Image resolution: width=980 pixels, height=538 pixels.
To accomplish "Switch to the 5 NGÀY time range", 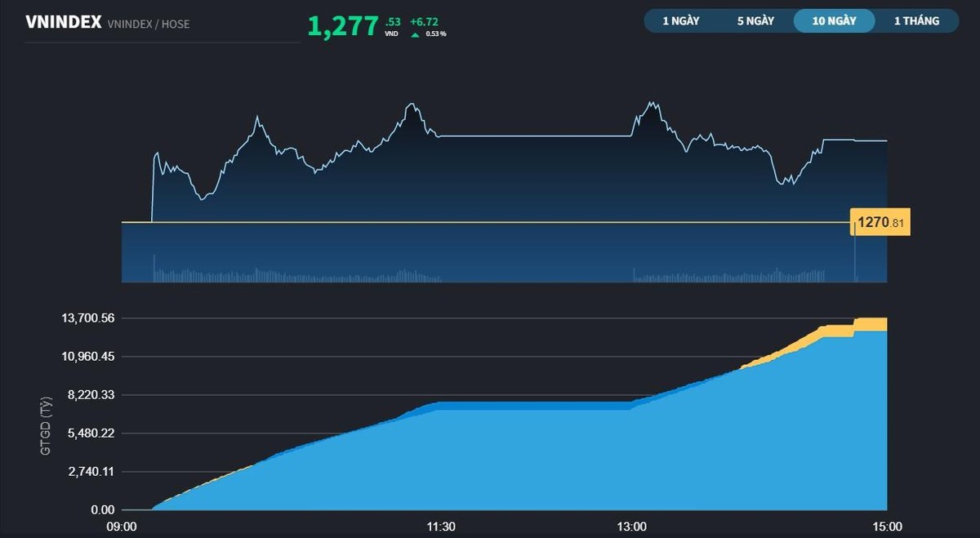I will [x=755, y=20].
